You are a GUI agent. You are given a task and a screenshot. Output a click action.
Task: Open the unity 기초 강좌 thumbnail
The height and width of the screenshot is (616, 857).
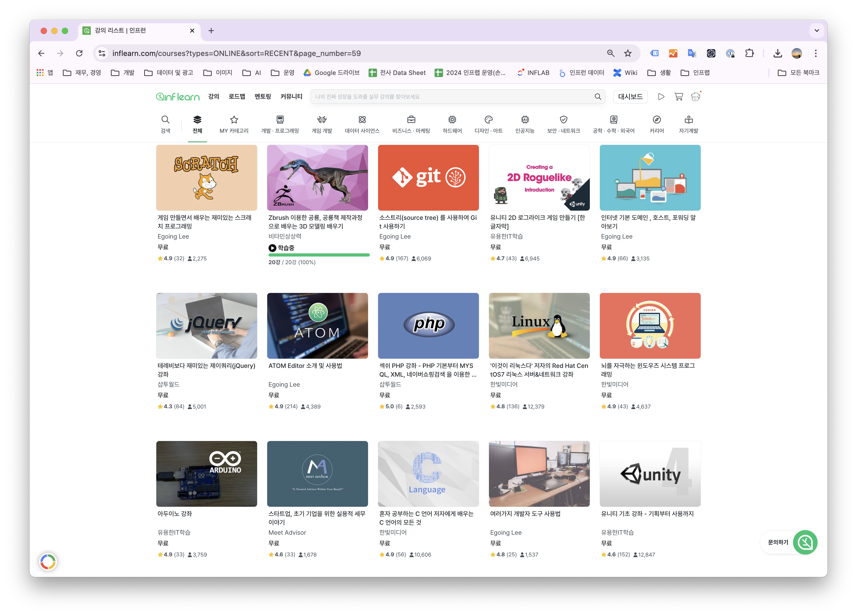tap(650, 474)
